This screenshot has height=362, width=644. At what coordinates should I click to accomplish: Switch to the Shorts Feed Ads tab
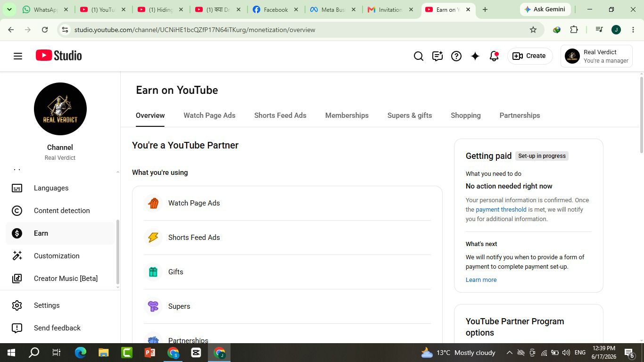point(280,115)
